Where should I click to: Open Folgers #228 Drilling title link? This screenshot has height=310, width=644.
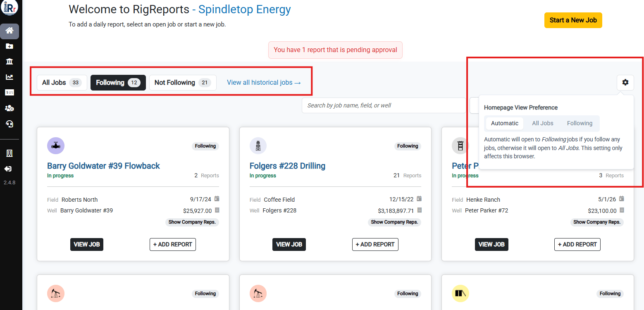pos(287,166)
